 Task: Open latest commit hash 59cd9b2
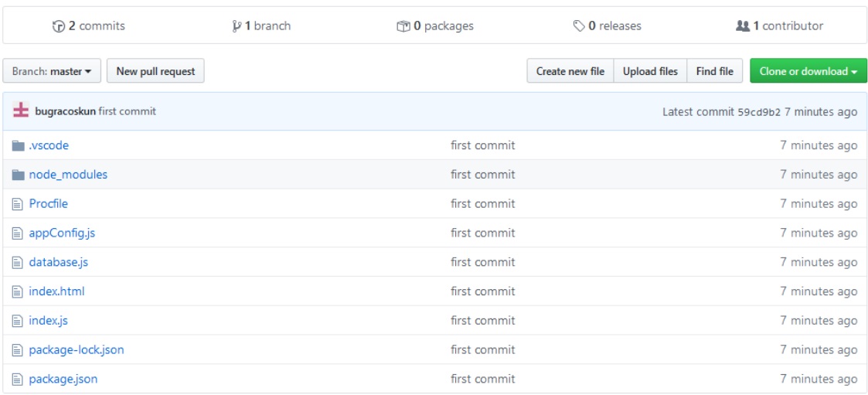(759, 111)
